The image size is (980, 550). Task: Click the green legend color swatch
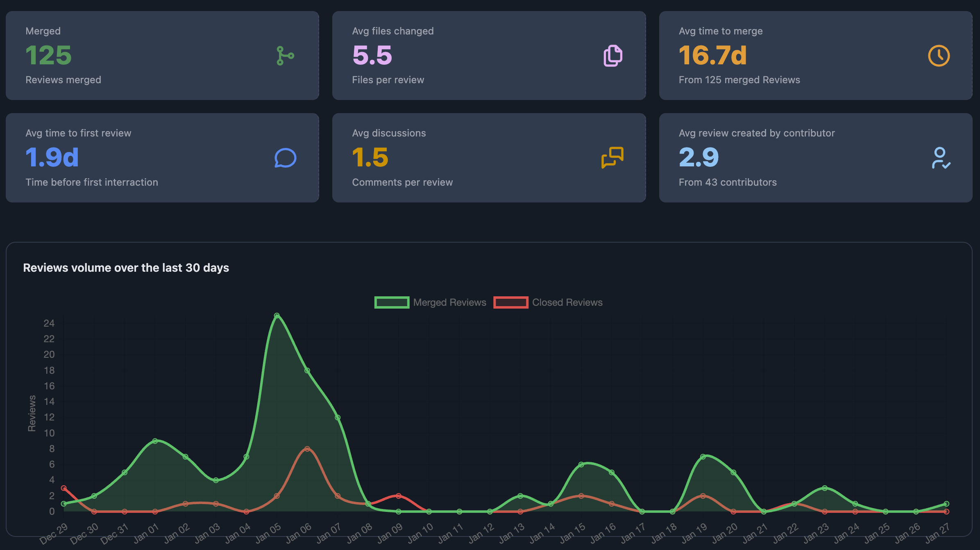click(392, 302)
